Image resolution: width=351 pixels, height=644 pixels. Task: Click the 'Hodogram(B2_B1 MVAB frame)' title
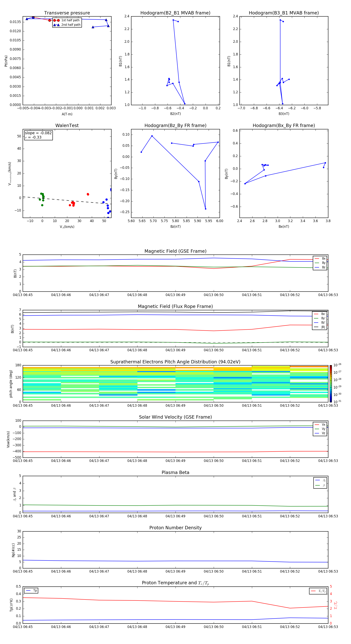(175, 13)
